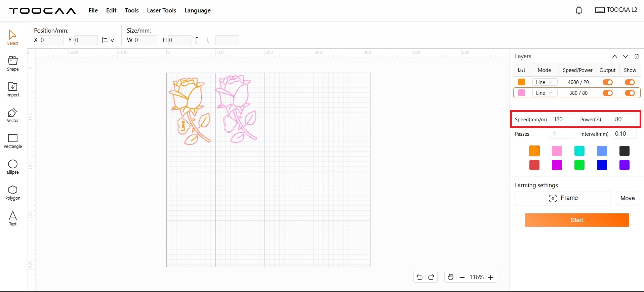The width and height of the screenshot is (644, 292).
Task: Click the corner radius icon
Action: tap(210, 41)
